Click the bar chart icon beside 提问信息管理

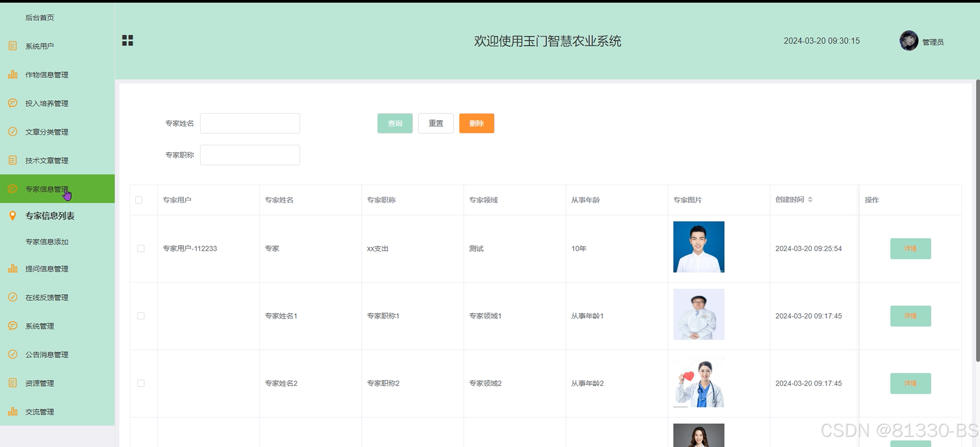tap(13, 269)
